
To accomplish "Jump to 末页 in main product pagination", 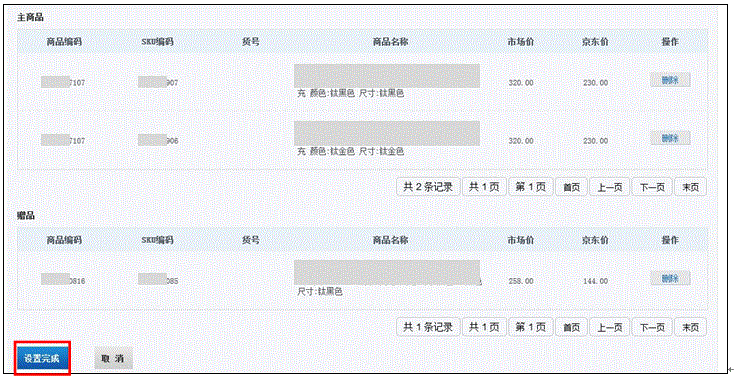I will (690, 187).
